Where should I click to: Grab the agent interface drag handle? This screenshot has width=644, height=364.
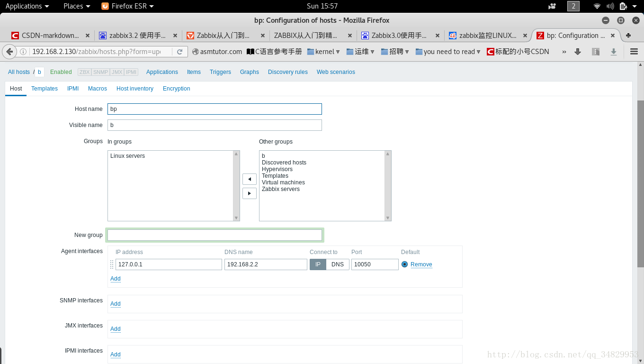click(x=112, y=264)
